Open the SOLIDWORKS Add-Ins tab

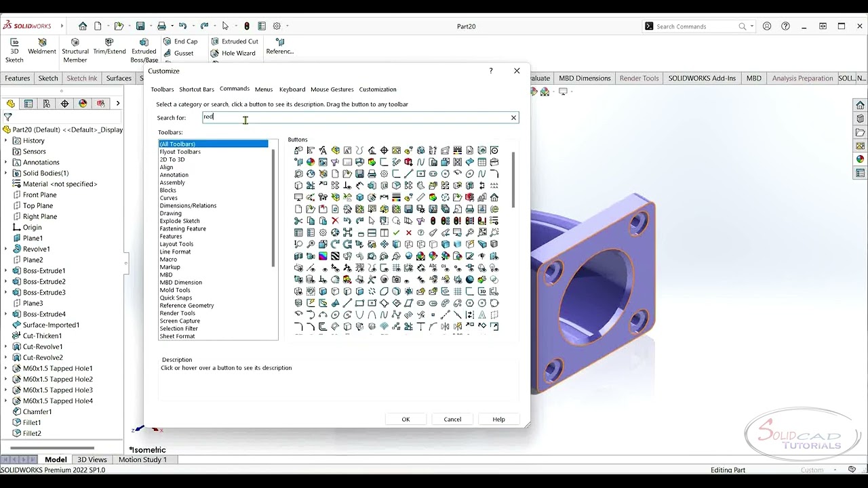[702, 78]
